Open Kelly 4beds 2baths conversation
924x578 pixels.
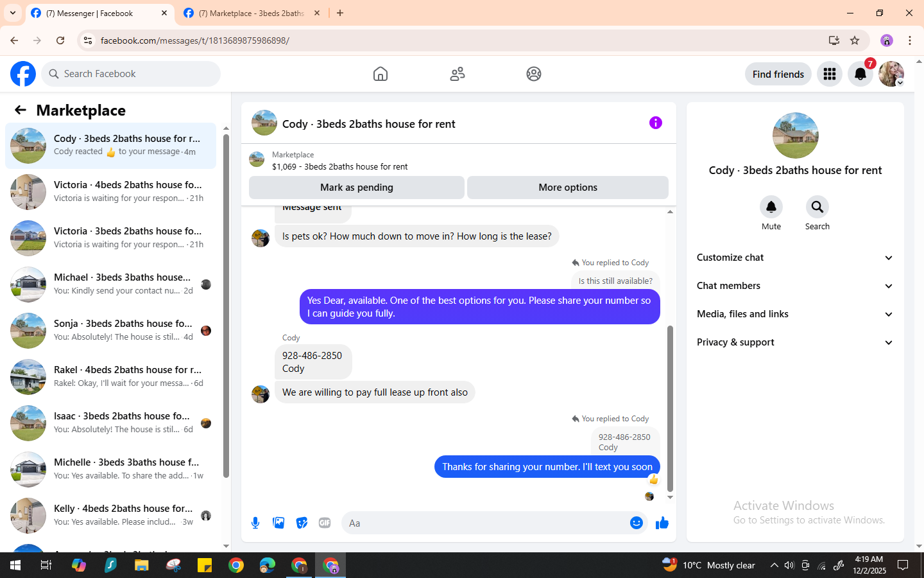[x=110, y=516]
